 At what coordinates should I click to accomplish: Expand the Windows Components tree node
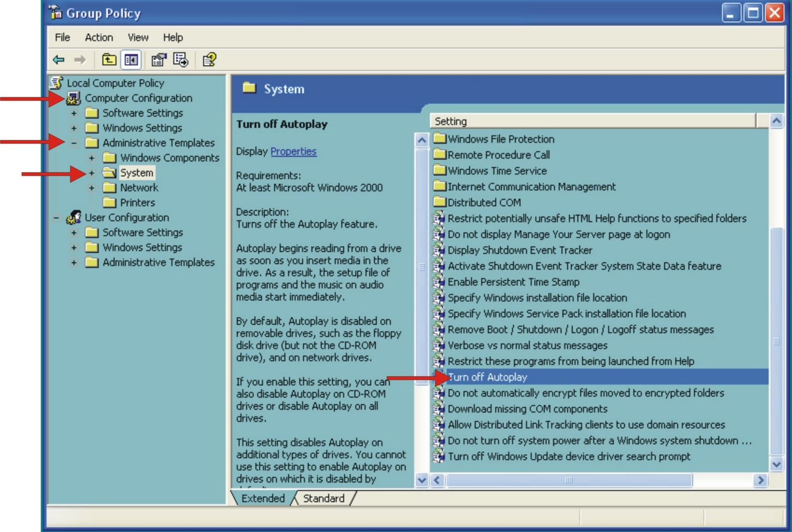pyautogui.click(x=92, y=158)
